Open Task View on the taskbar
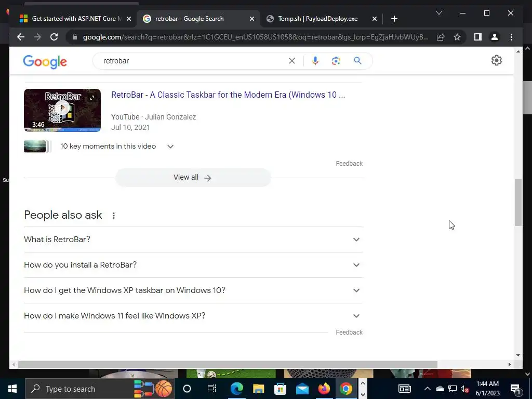 212,389
